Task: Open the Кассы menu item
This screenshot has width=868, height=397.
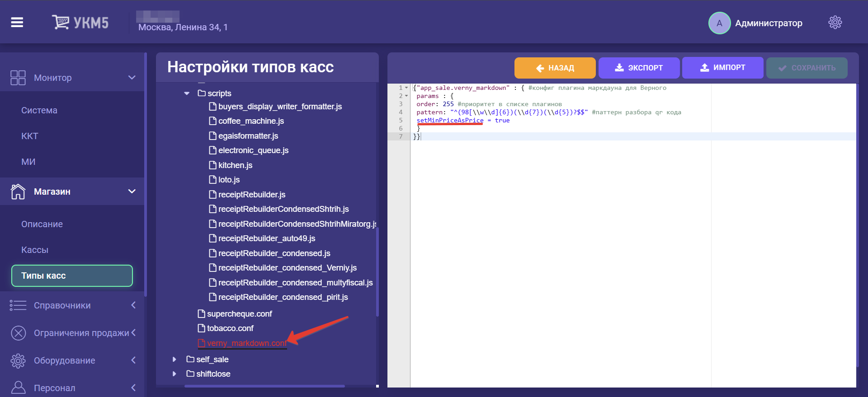Action: coord(35,250)
